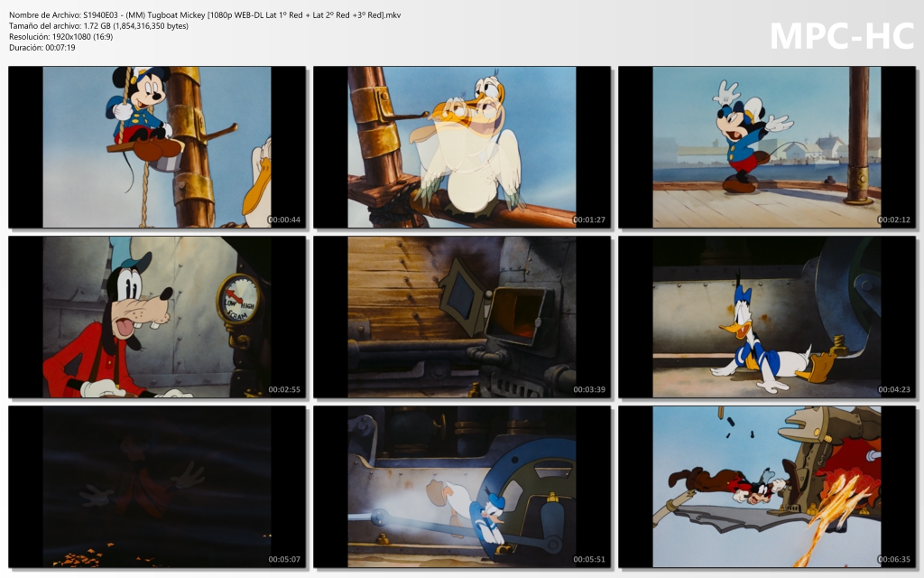The width and height of the screenshot is (924, 578).
Task: Select the Donald Duck thumbnail at 00:04:23
Action: [x=767, y=317]
